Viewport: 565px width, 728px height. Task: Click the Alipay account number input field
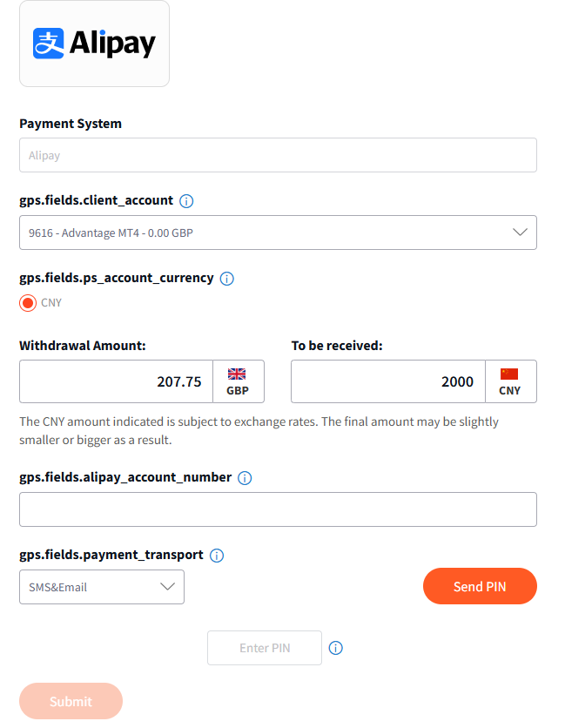coord(278,509)
